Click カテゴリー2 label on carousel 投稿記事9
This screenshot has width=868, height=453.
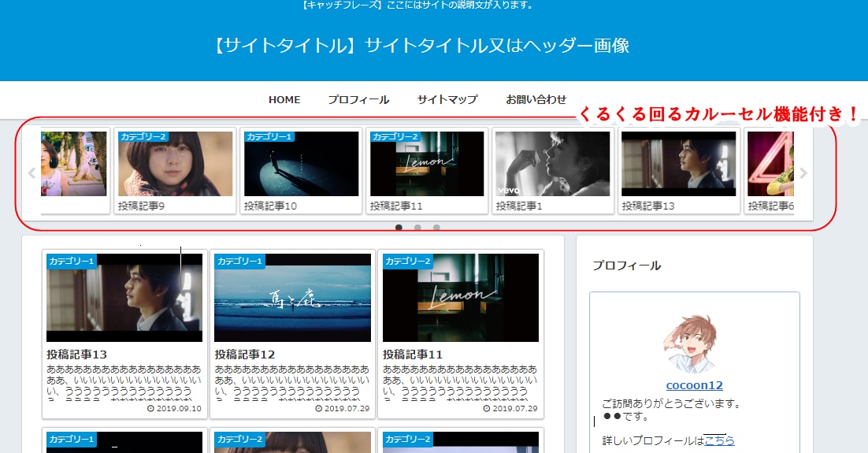(x=143, y=137)
